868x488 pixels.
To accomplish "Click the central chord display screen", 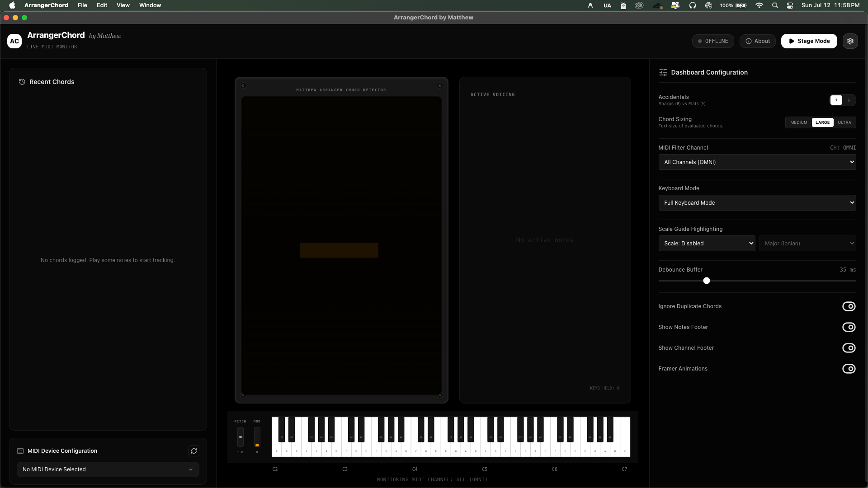I will point(341,245).
